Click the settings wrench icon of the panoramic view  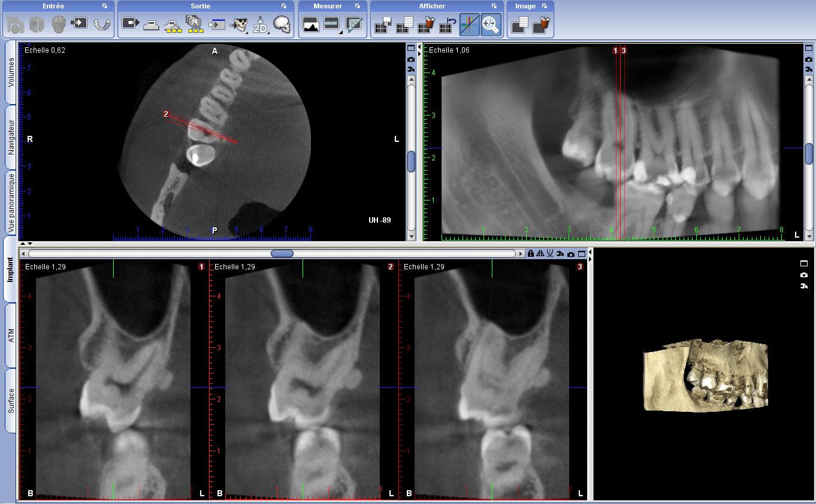[x=809, y=70]
